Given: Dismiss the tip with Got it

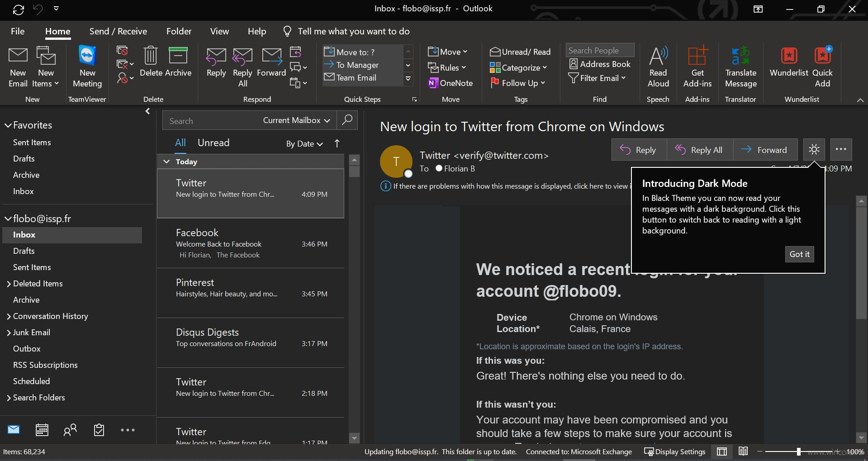Looking at the screenshot, I should click(799, 254).
